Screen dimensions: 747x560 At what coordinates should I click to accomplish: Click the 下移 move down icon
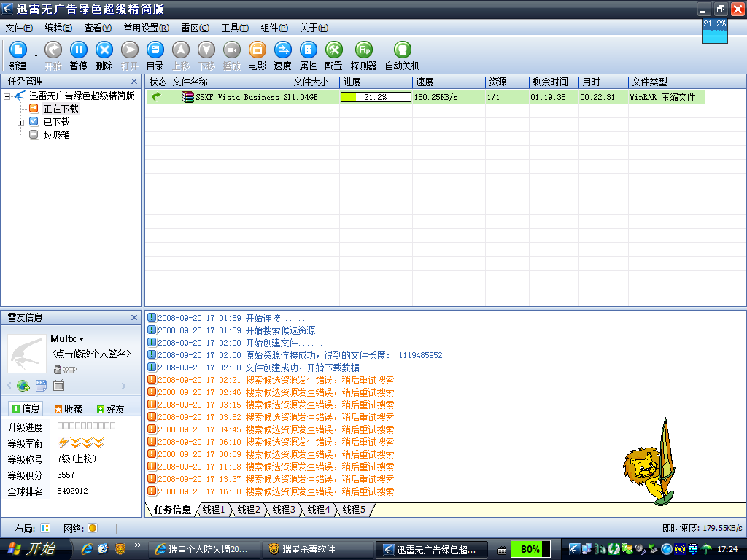[206, 50]
